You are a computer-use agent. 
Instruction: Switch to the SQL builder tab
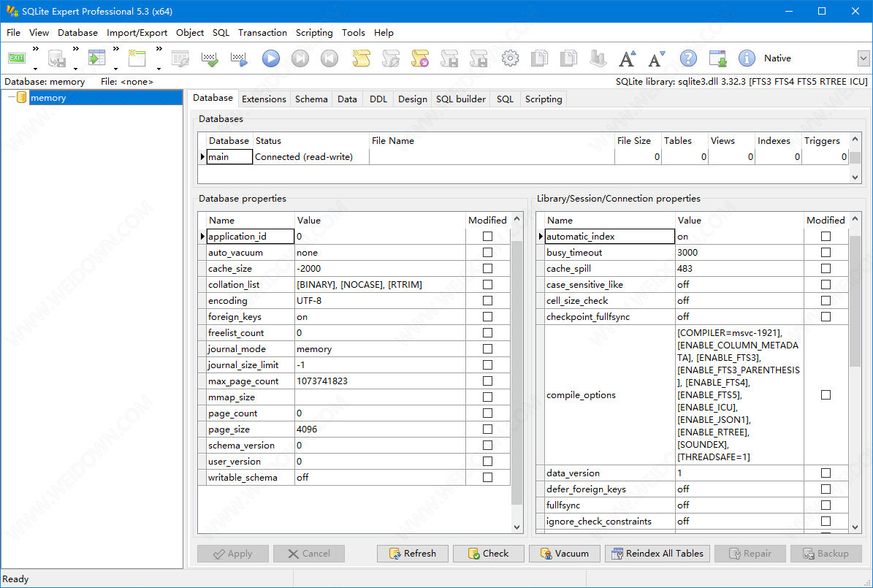pos(460,99)
